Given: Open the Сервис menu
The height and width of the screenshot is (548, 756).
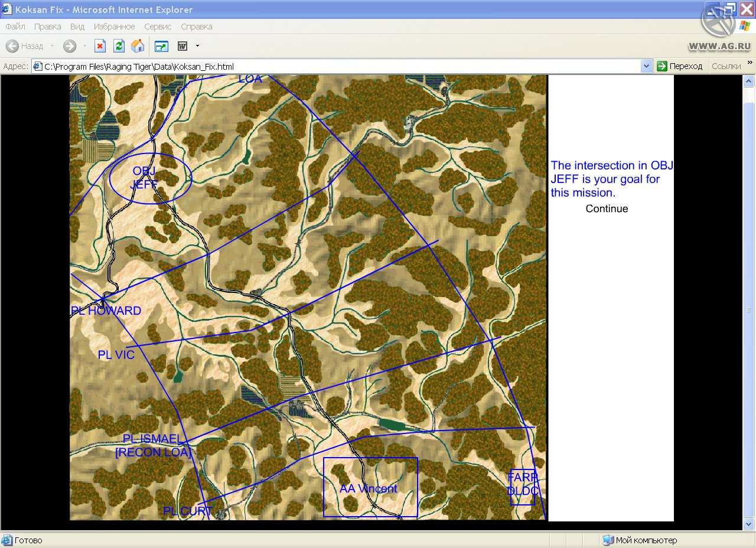Looking at the screenshot, I should [x=158, y=27].
